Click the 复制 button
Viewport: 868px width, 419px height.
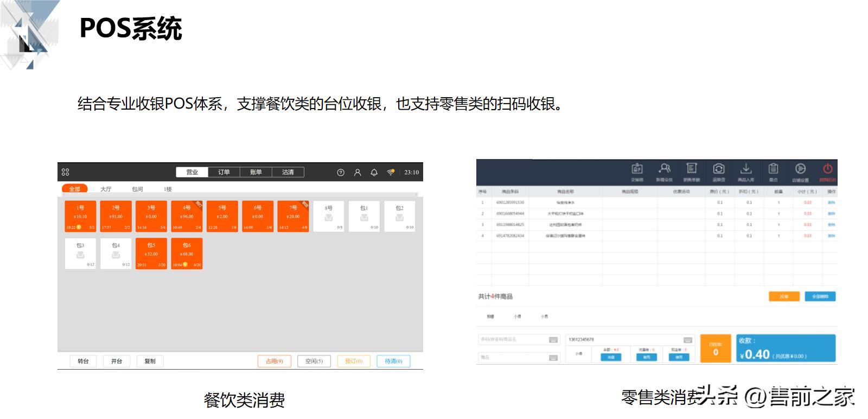(150, 361)
